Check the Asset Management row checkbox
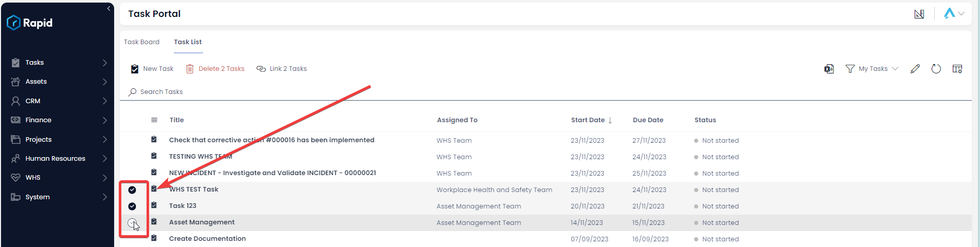The height and width of the screenshot is (247, 980). click(x=132, y=223)
